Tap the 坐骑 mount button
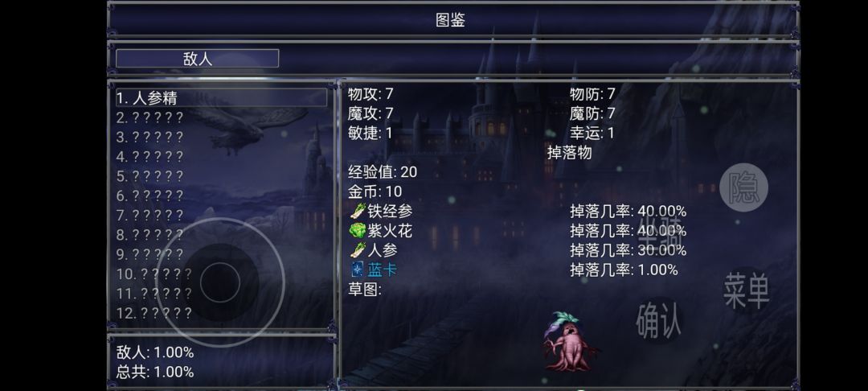The height and width of the screenshot is (391, 868). 661,233
